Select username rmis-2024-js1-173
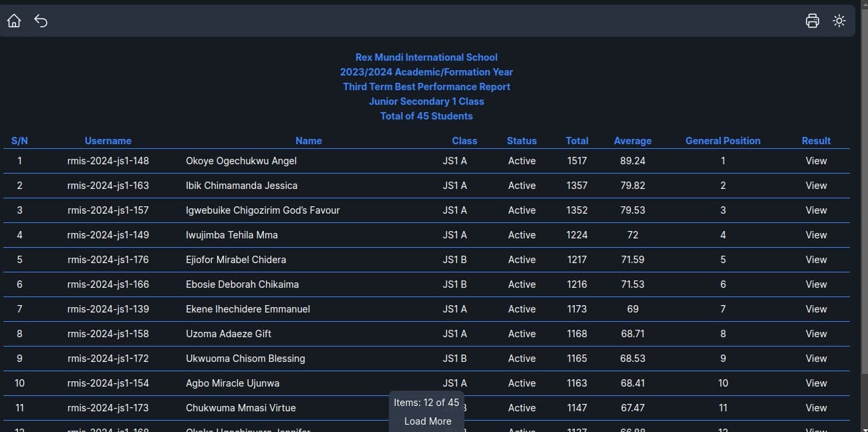This screenshot has width=868, height=432. tap(108, 408)
